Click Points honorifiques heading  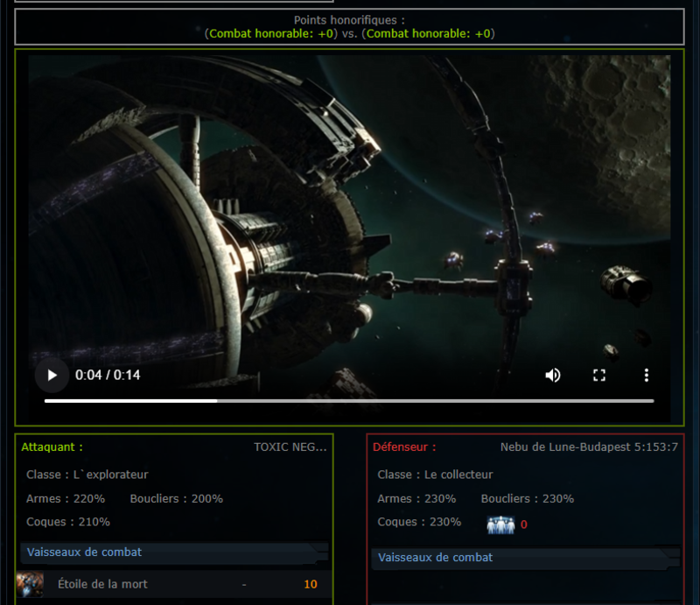349,20
